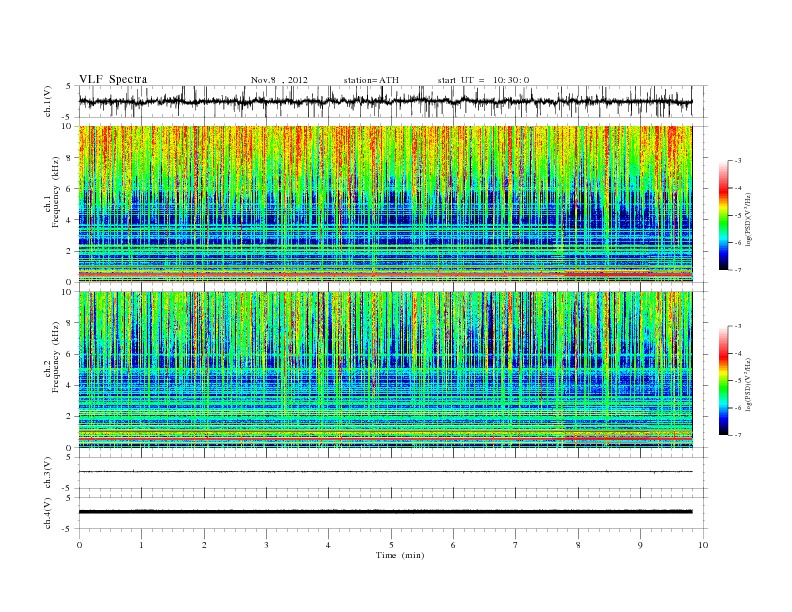Click the 'VLF Spectra' title text

(x=113, y=79)
